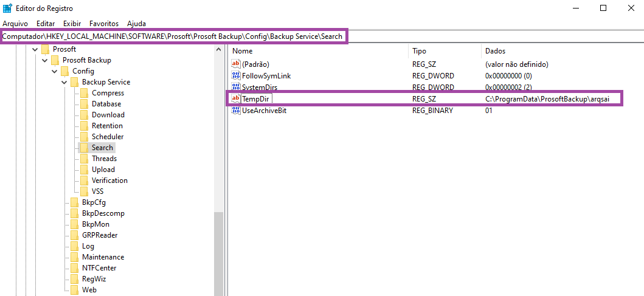The width and height of the screenshot is (644, 296).
Task: Click the BkpCfg folder icon
Action: [x=74, y=202]
